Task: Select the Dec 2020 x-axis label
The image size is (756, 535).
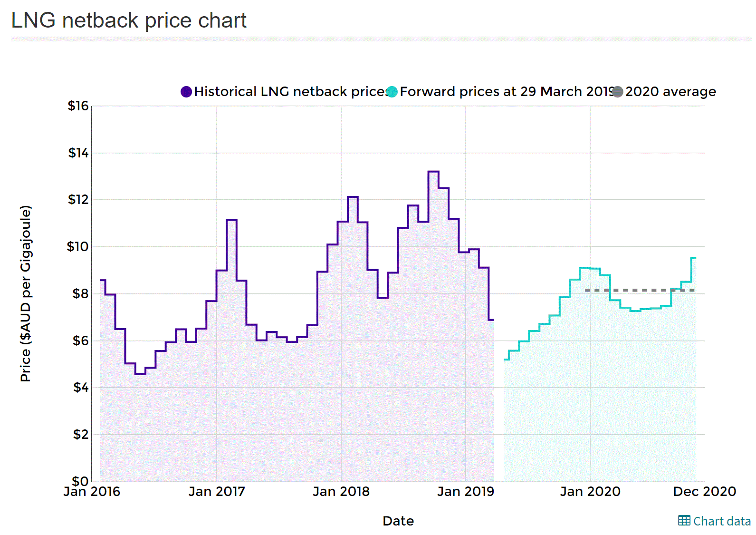Action: point(705,491)
